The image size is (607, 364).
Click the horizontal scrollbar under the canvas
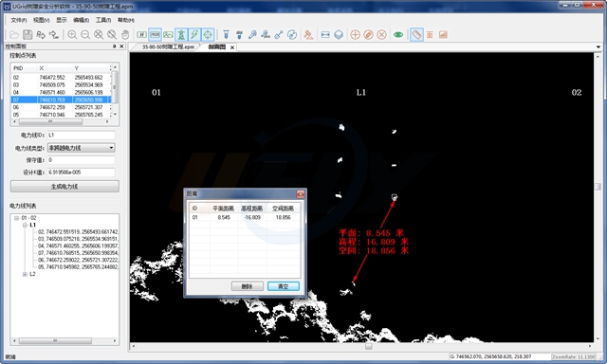[361, 346]
